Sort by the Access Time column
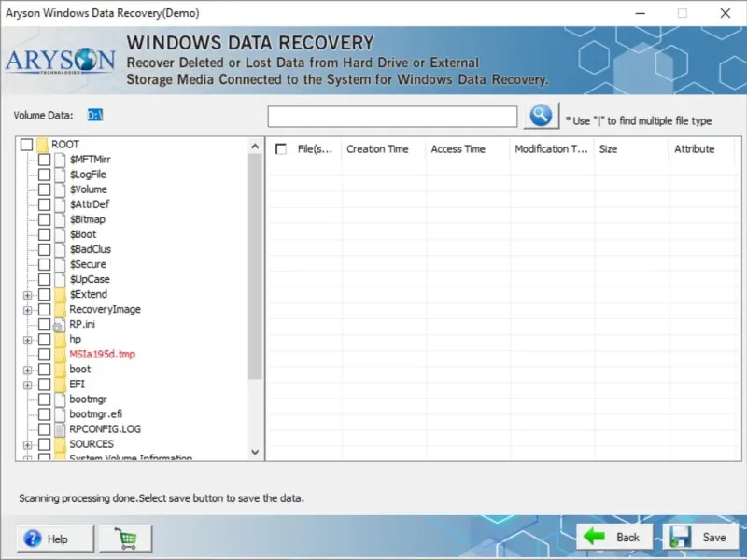 pyautogui.click(x=468, y=149)
